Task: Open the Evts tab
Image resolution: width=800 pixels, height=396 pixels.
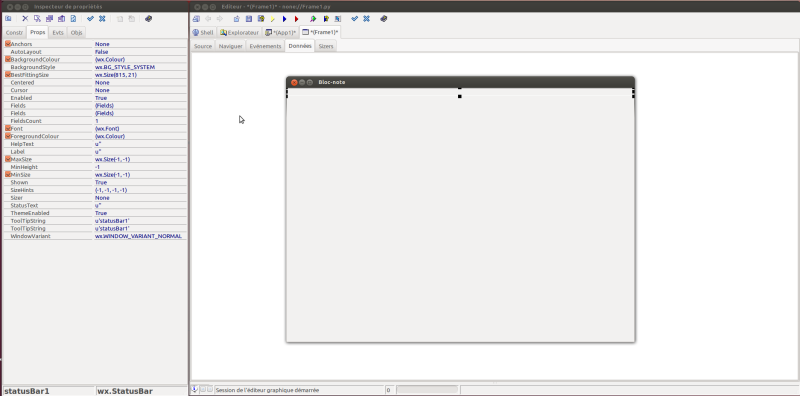Action: 58,33
